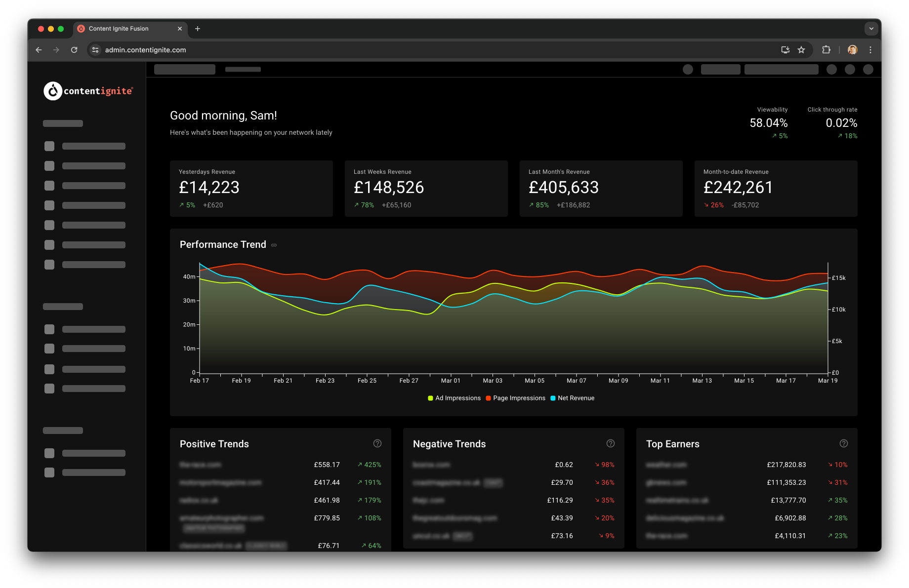Go back with the browser back arrow
The image size is (909, 588).
coord(39,50)
